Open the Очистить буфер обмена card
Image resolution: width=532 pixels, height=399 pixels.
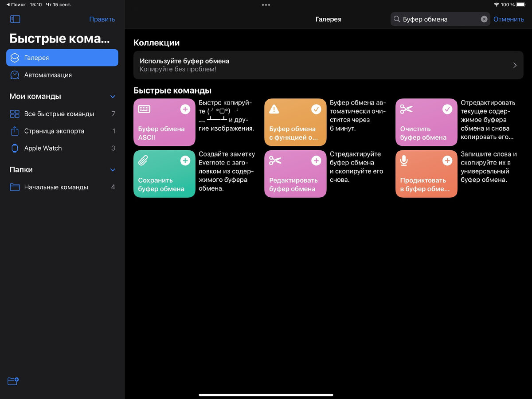426,122
